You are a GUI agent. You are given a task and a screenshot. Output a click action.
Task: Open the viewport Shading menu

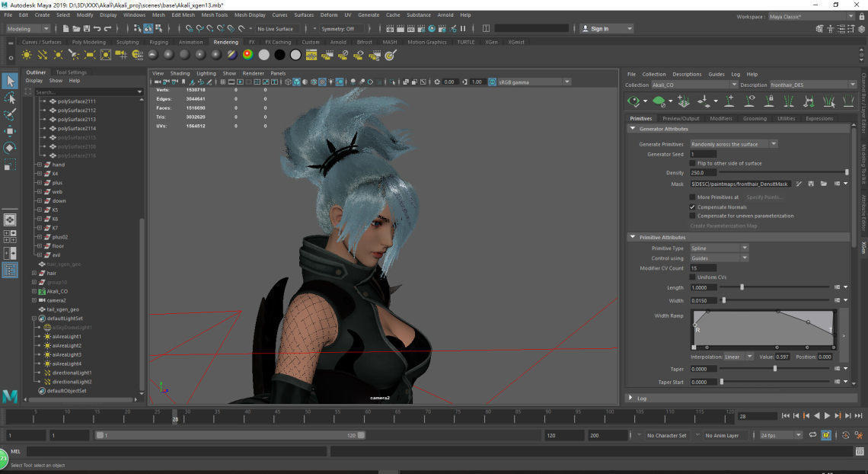[180, 73]
